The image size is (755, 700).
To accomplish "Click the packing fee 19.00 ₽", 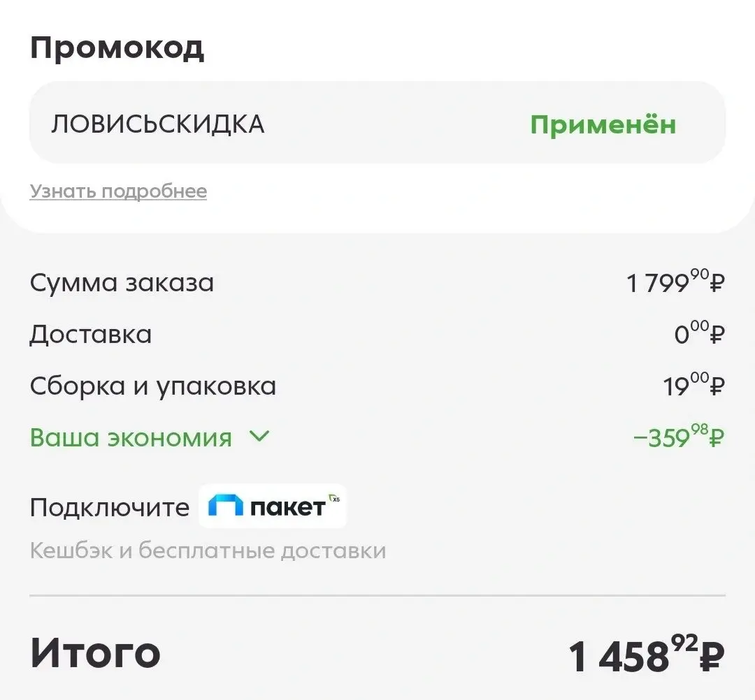I will pos(693,386).
